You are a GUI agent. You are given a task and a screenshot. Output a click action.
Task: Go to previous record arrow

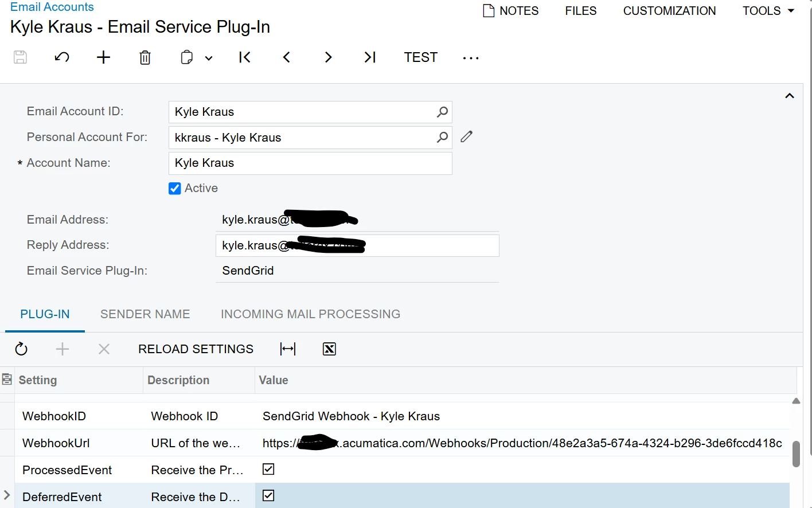pyautogui.click(x=287, y=57)
